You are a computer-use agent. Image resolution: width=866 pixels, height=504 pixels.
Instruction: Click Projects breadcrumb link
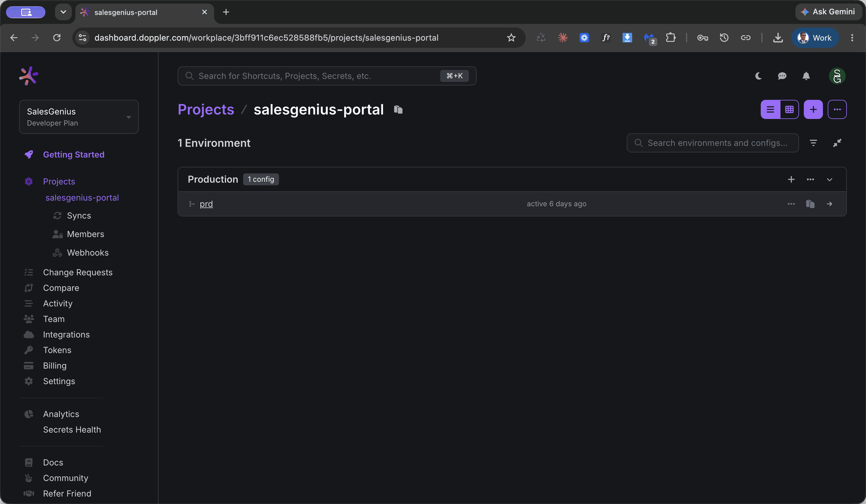click(x=206, y=110)
